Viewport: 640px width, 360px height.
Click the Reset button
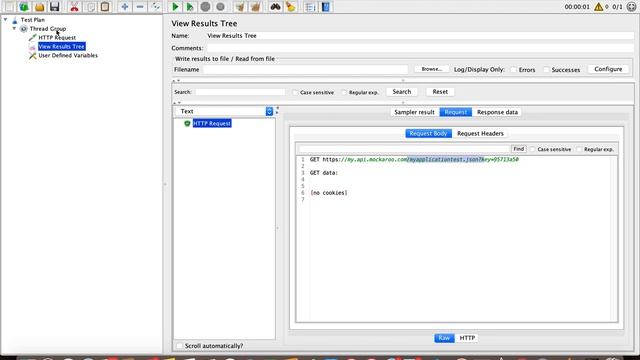click(x=440, y=92)
